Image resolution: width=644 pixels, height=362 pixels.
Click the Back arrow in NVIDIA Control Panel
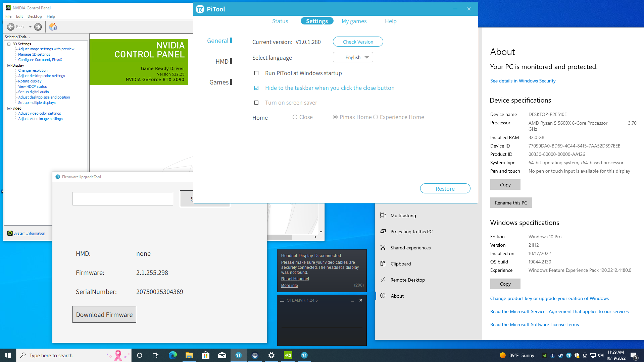[11, 27]
